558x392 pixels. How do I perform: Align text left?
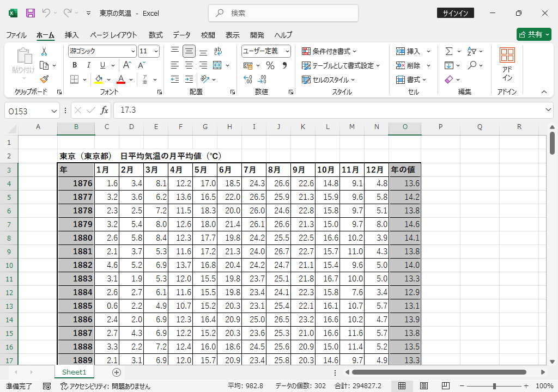[175, 65]
